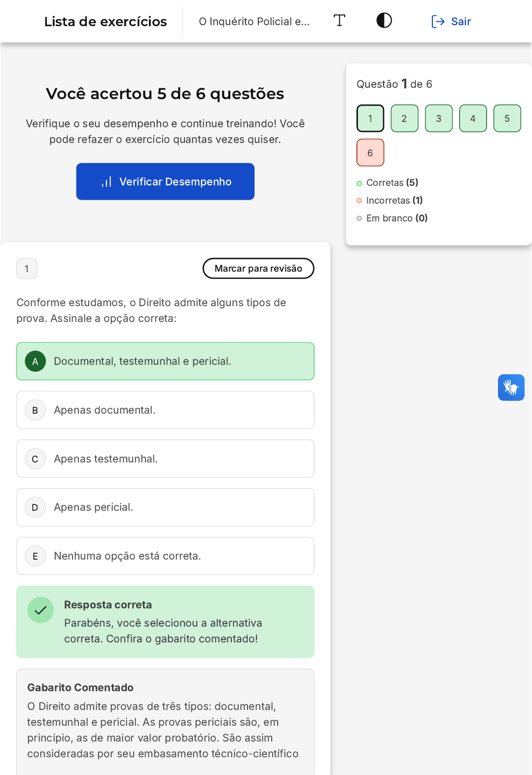Open incorrect question 6 in red

pos(370,153)
